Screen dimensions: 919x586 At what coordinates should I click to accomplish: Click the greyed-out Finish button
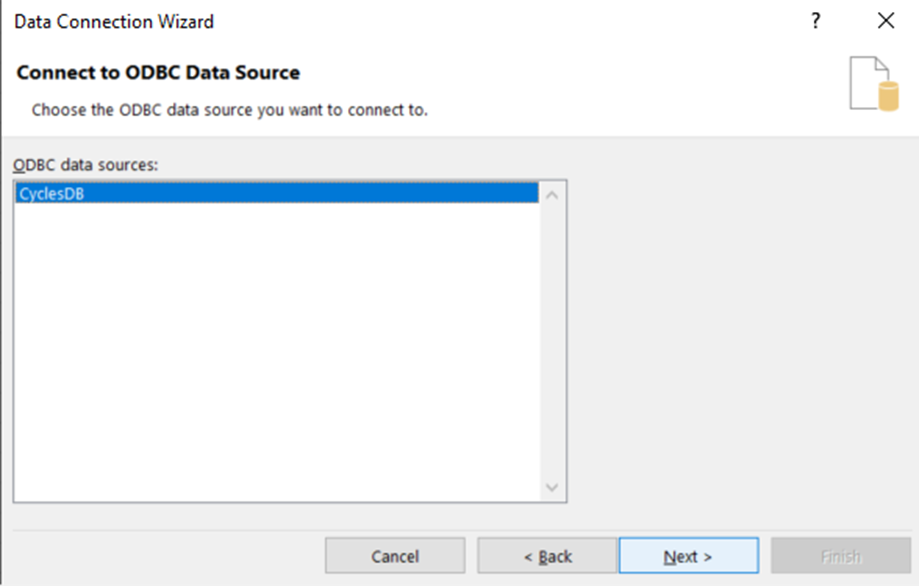pyautogui.click(x=841, y=556)
